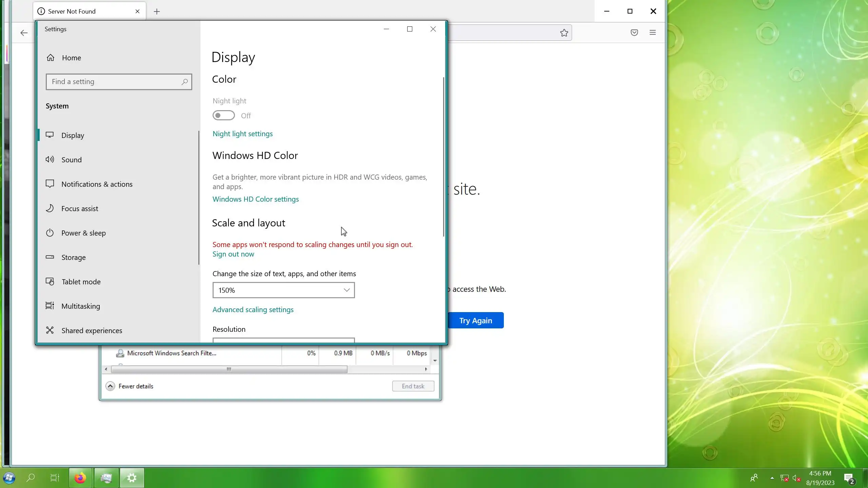The image size is (868, 488).
Task: Click the search magnifier in Find a setting
Action: click(184, 82)
